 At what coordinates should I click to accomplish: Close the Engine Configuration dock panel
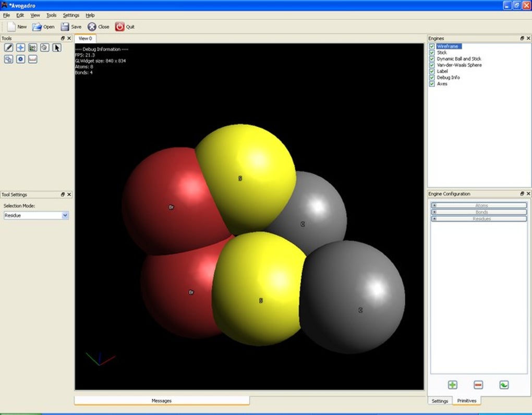click(528, 193)
